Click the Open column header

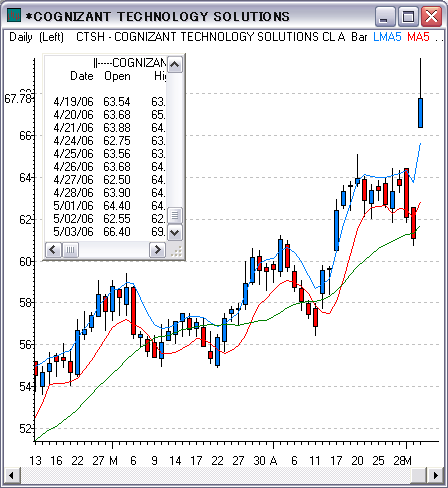tap(117, 76)
